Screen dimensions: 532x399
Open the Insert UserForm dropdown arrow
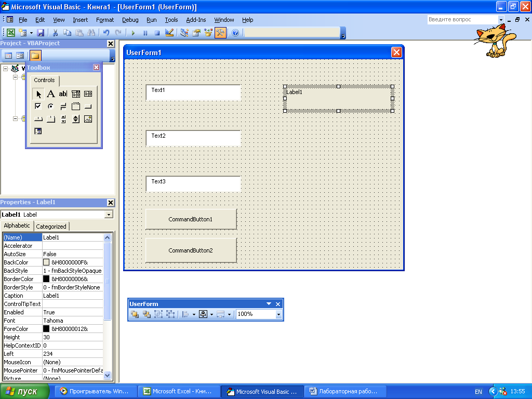31,33
